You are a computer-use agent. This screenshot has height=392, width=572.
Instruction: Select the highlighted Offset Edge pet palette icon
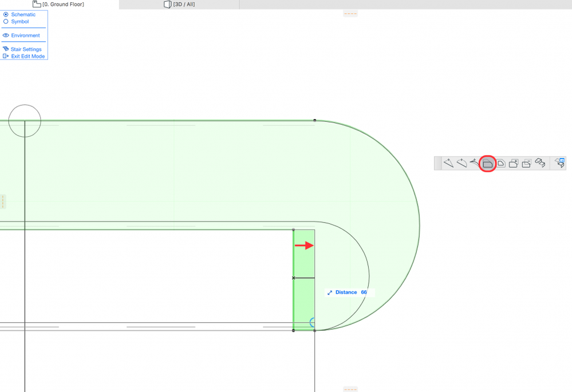487,164
